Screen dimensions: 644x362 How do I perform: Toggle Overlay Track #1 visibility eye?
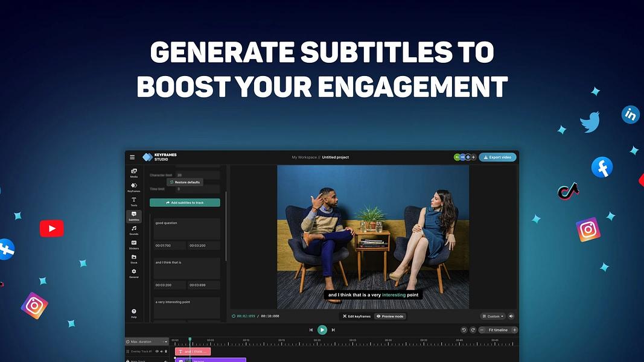point(157,351)
